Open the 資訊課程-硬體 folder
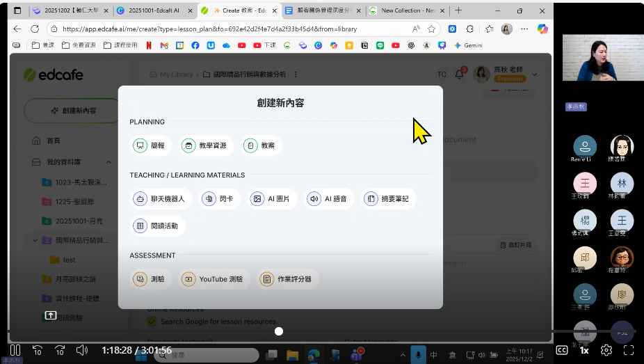Image resolution: width=644 pixels, height=364 pixels. coord(71,299)
